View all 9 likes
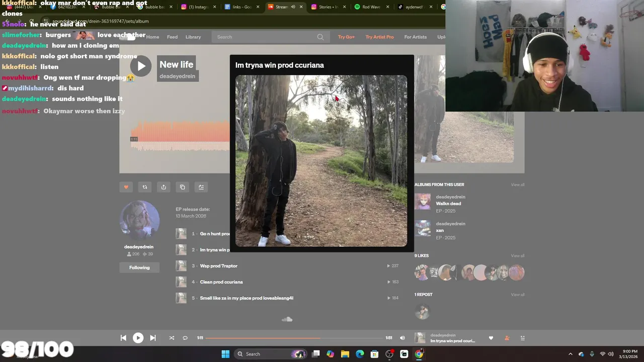Image resolution: width=644 pixels, height=362 pixels. [518, 255]
